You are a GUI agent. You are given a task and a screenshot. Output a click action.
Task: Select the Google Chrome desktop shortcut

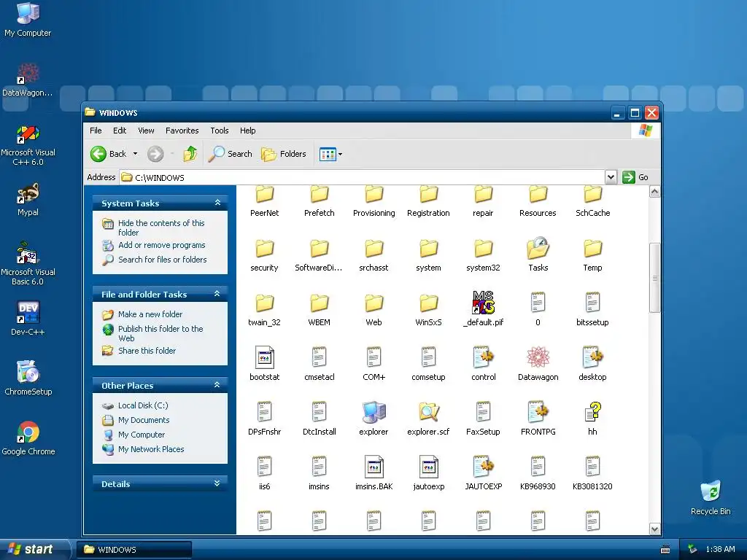(28, 438)
